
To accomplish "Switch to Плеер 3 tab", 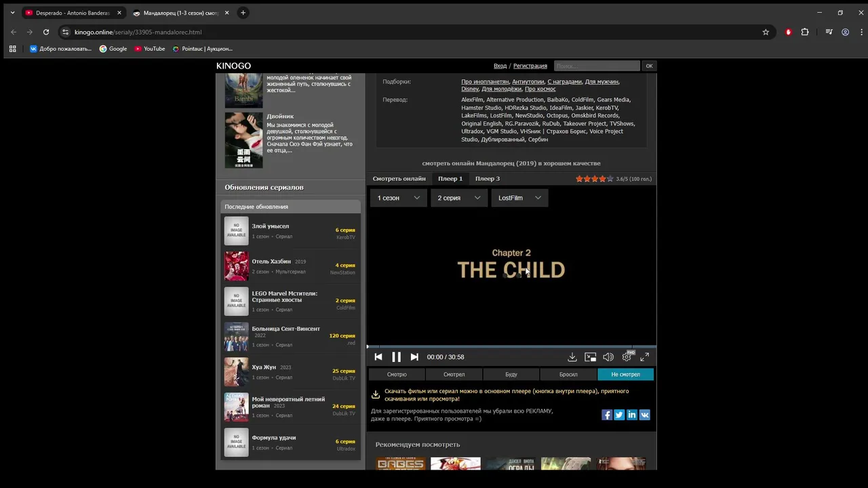I will (x=488, y=179).
